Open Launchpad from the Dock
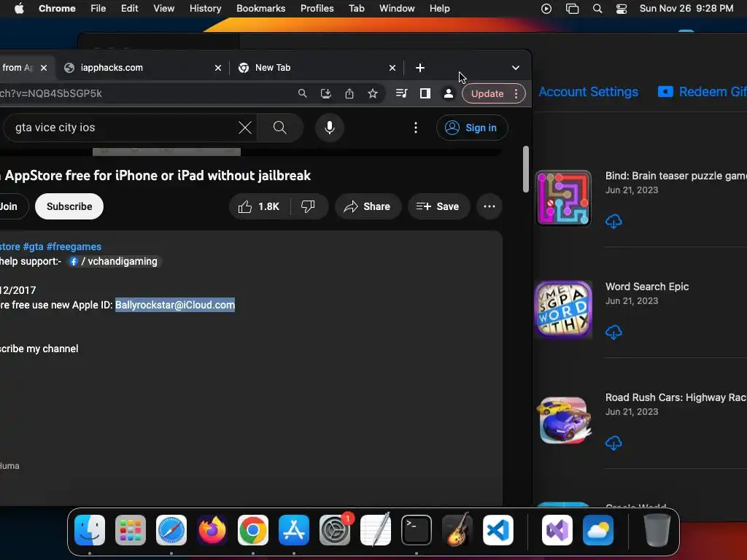Image resolution: width=747 pixels, height=560 pixels. (x=130, y=530)
